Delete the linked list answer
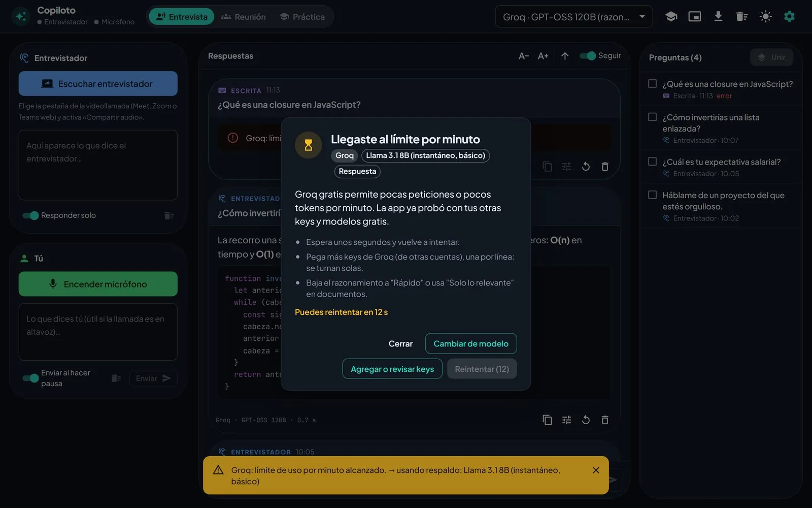This screenshot has height=508, width=812. click(605, 420)
